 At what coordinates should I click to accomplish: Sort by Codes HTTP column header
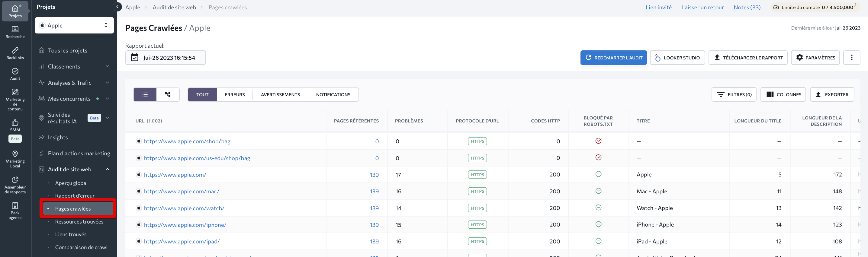coord(545,121)
